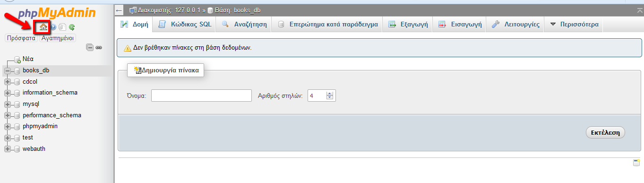
Task: Click the test database cylinder icon
Action: (x=17, y=138)
